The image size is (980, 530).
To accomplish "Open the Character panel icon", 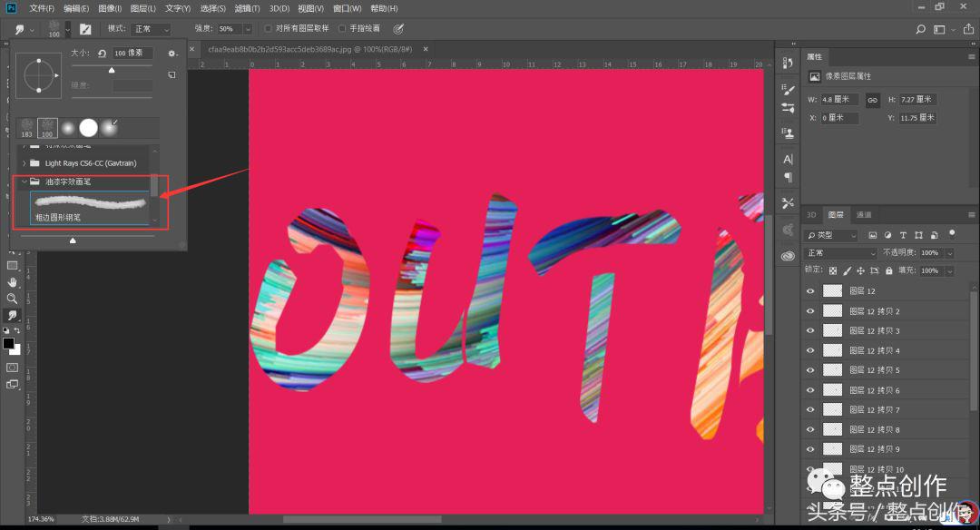I will point(788,159).
